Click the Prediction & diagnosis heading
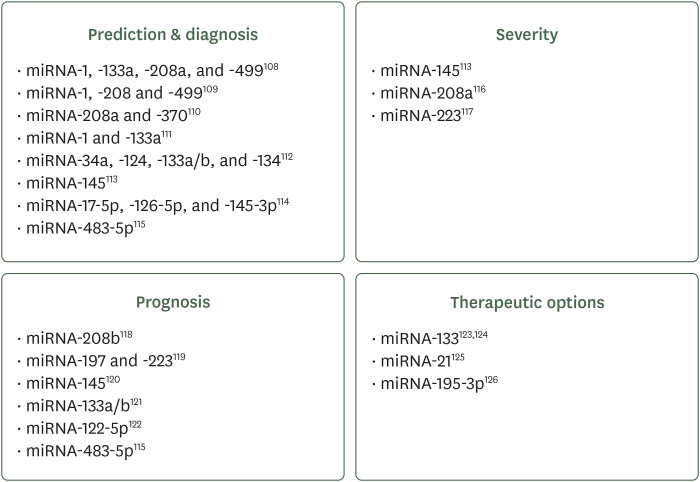Screen dimensions: 700x482 pyautogui.click(x=171, y=35)
